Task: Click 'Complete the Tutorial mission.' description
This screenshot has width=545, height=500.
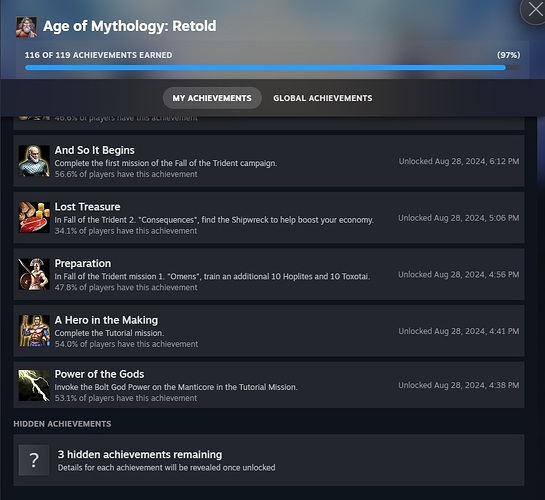Action: click(109, 333)
